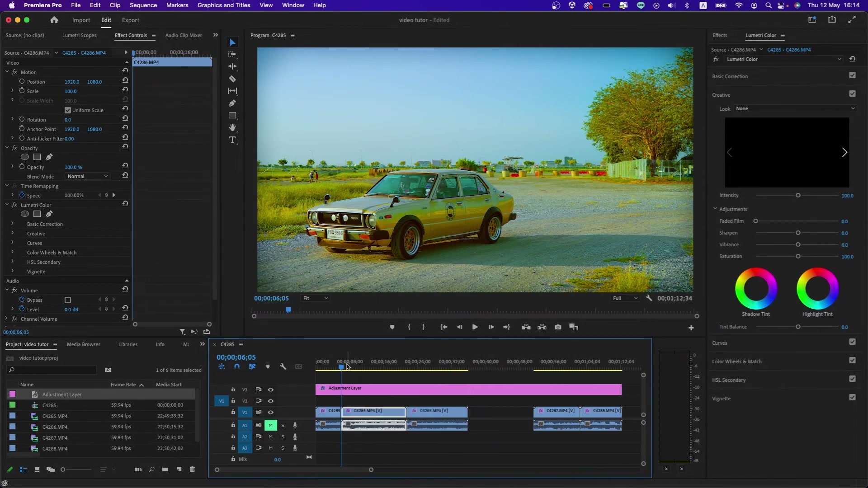The image size is (868, 488).
Task: Step forward one frame
Action: [x=491, y=327]
